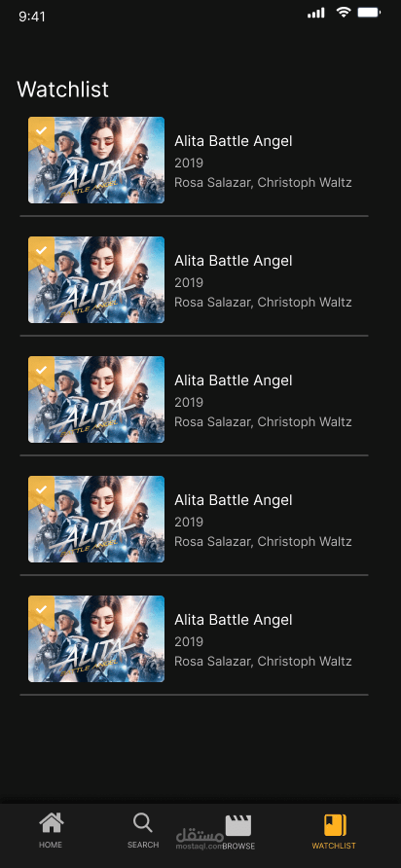Tap the status bar time 9:41

(x=32, y=17)
